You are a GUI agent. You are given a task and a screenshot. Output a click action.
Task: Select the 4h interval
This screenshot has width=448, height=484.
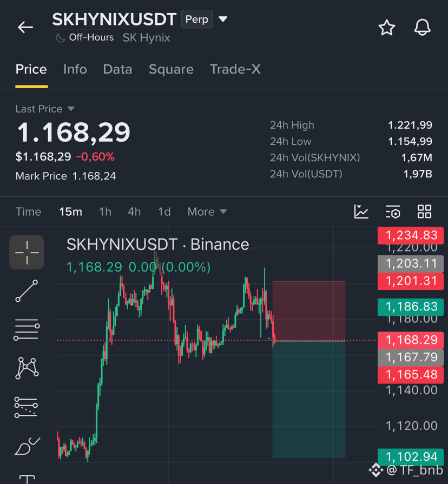tap(134, 212)
